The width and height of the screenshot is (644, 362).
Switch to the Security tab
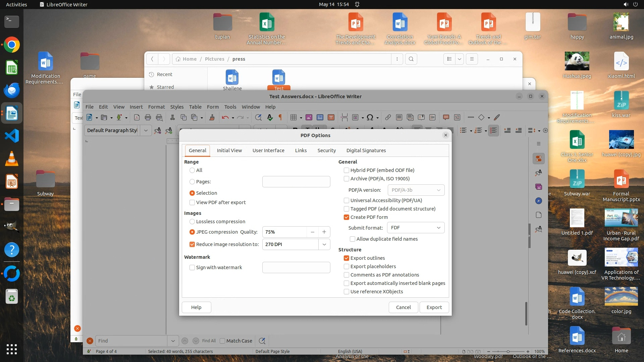[x=326, y=150]
